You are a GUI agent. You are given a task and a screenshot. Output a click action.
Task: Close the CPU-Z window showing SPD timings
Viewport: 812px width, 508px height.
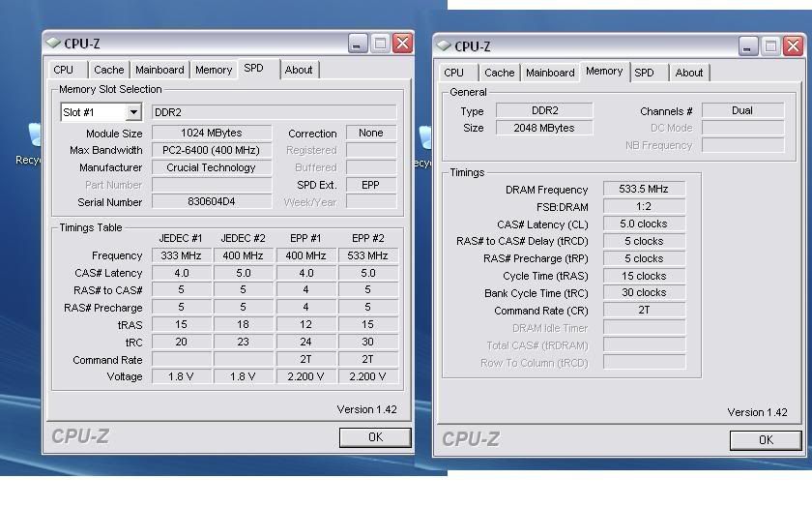(x=402, y=43)
